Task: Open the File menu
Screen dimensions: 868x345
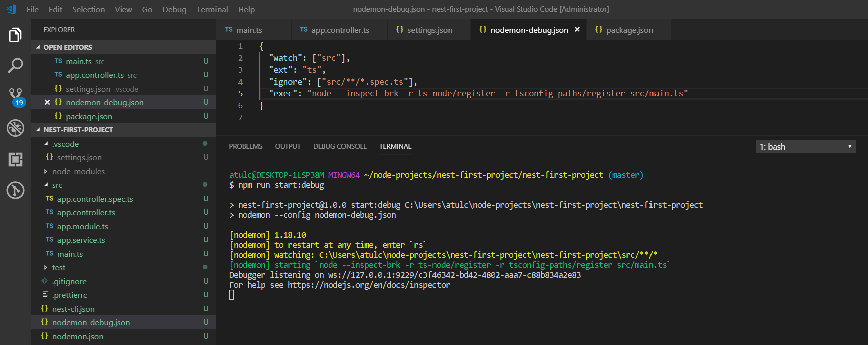Action: pyautogui.click(x=33, y=9)
